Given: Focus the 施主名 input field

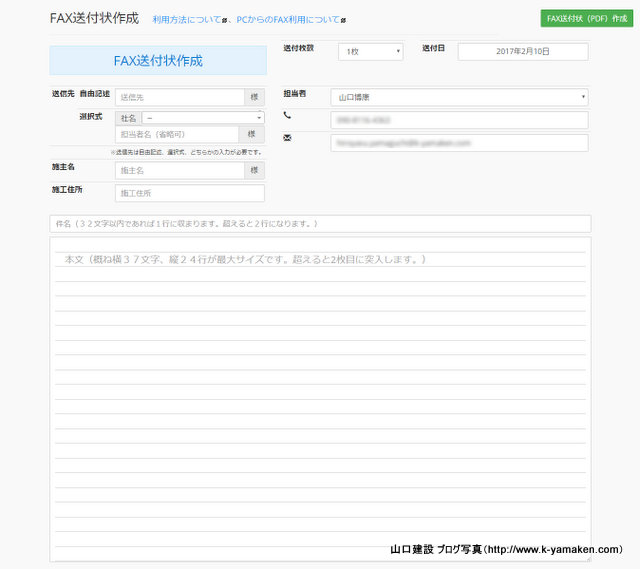Looking at the screenshot, I should pyautogui.click(x=180, y=170).
